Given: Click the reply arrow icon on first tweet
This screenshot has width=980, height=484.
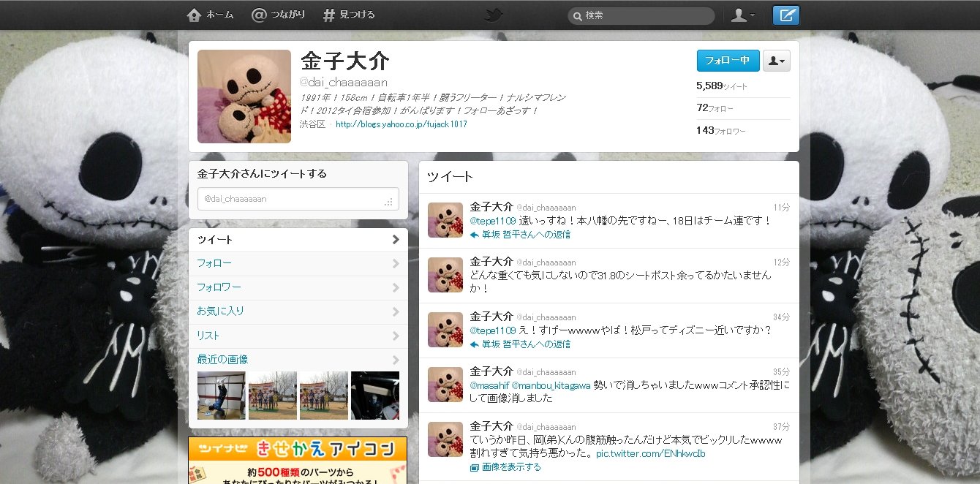Looking at the screenshot, I should coord(474,235).
